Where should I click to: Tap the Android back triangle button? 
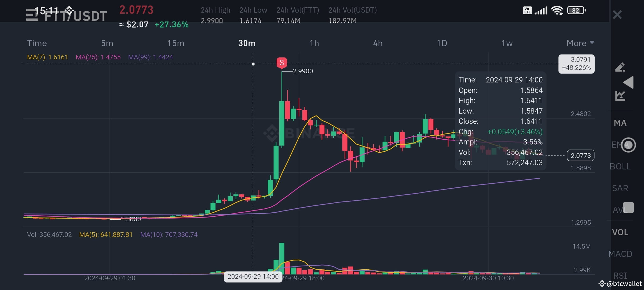[x=629, y=82]
